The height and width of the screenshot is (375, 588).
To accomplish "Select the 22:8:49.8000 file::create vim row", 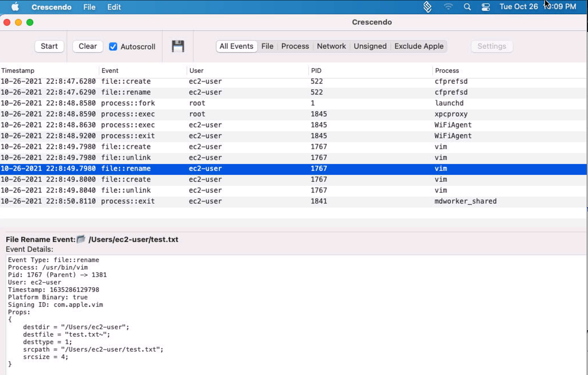I will (x=294, y=180).
